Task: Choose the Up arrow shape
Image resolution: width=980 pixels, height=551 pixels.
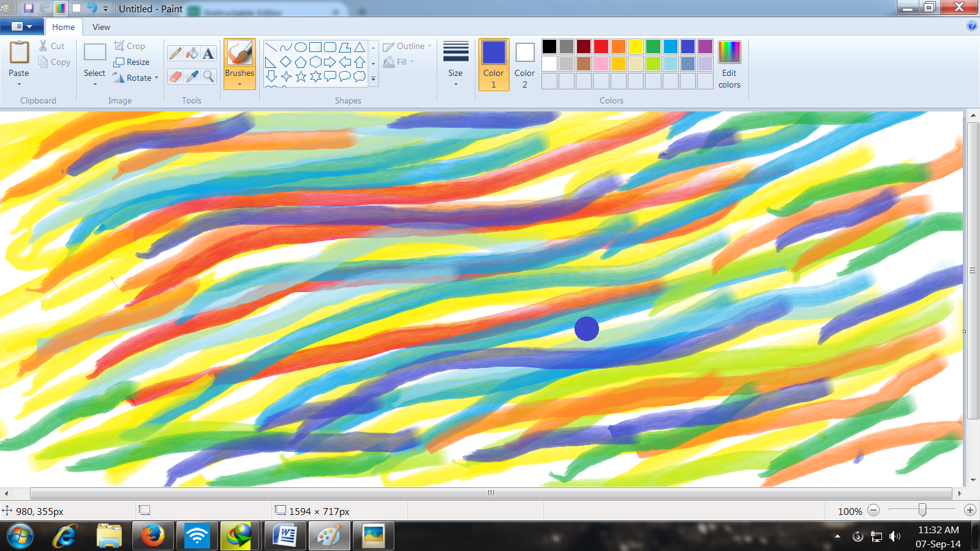Action: [360, 62]
